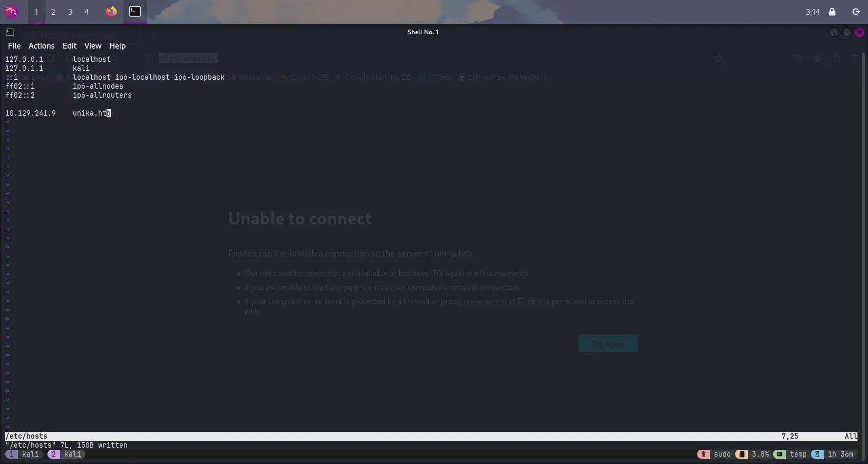Switch to workspace 3

(x=70, y=12)
